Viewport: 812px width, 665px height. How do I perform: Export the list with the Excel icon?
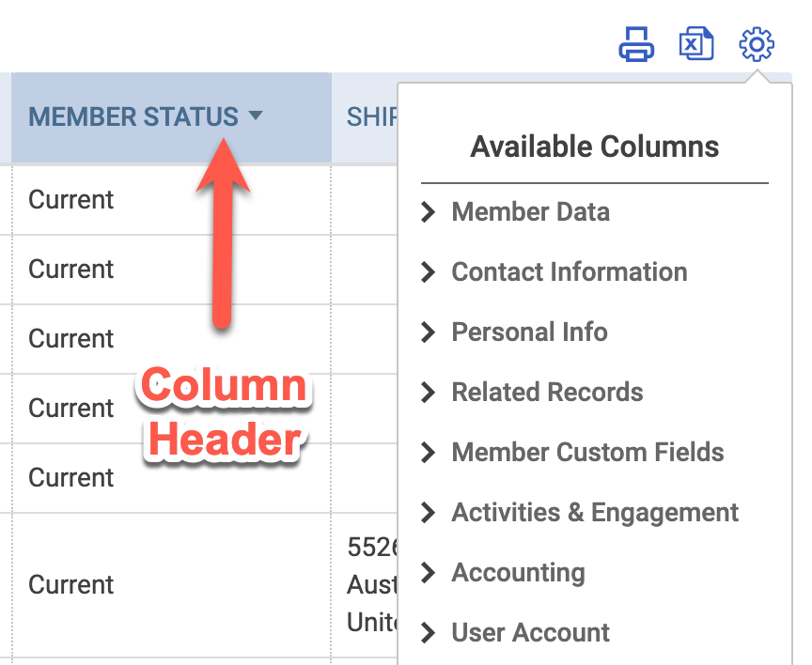(696, 43)
